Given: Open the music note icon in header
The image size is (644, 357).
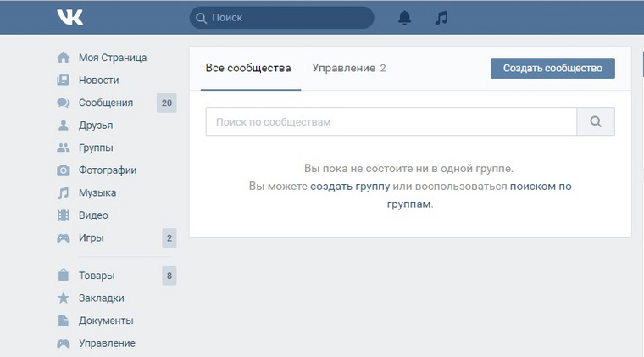Looking at the screenshot, I should tap(441, 18).
